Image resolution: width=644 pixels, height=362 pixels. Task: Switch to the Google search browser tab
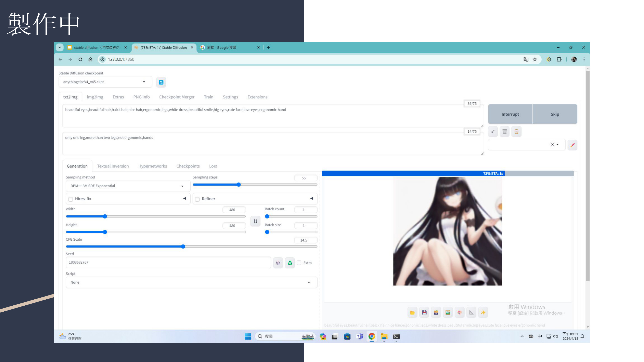click(x=226, y=47)
